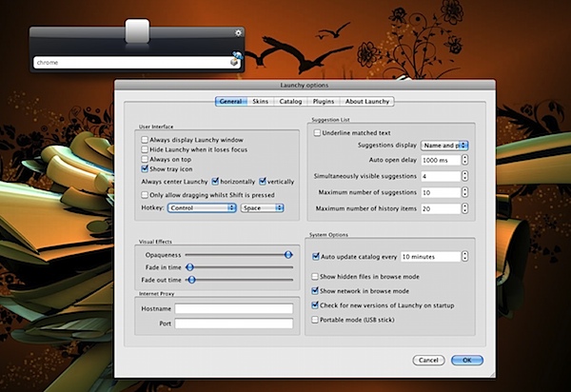Click the Cancel button

428,360
